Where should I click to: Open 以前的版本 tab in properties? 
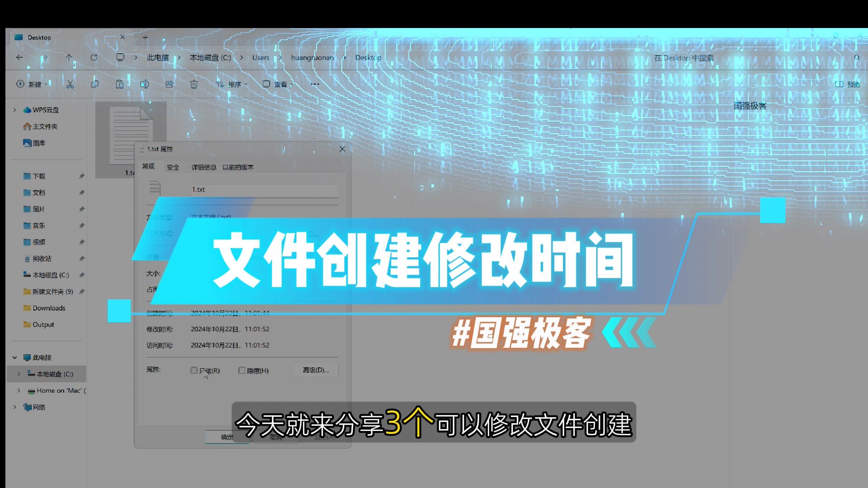(x=237, y=168)
